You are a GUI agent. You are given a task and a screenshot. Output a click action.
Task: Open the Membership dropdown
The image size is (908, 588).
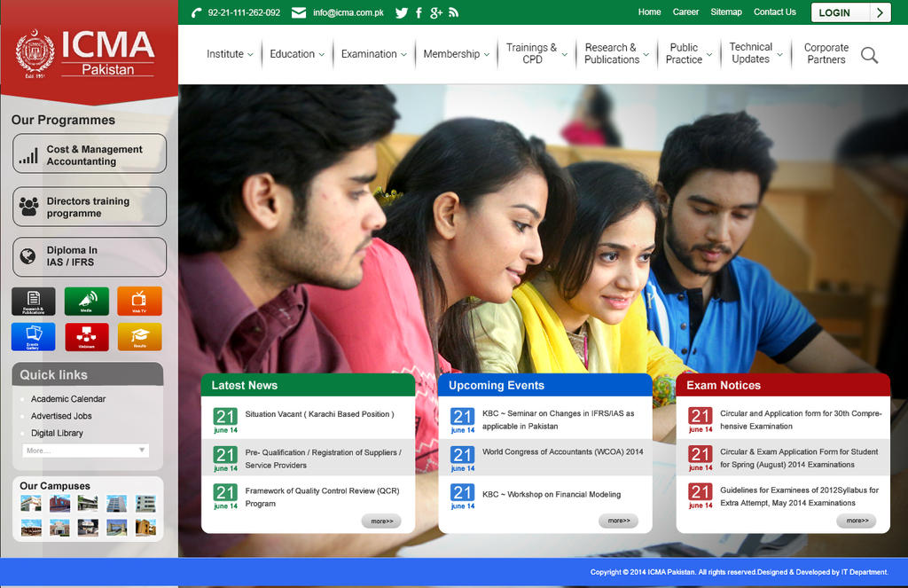451,53
